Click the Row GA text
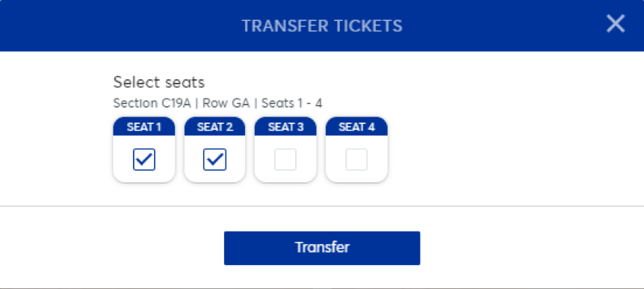 point(226,103)
